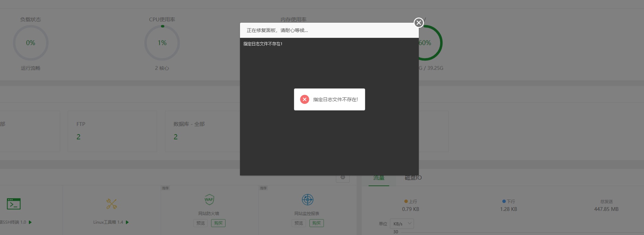
Task: Open the FTP count card
Action: coord(112,131)
